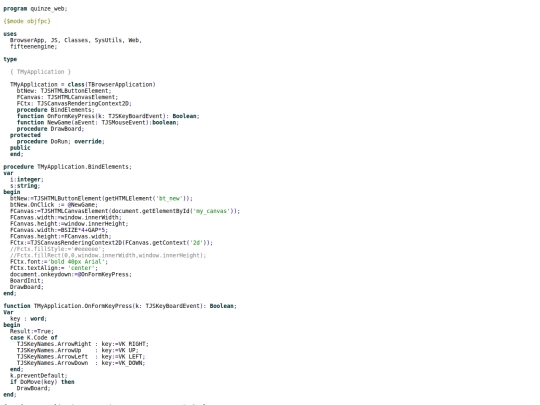
Task: Click the '{ TMyApplication }' comment
Action: point(40,72)
